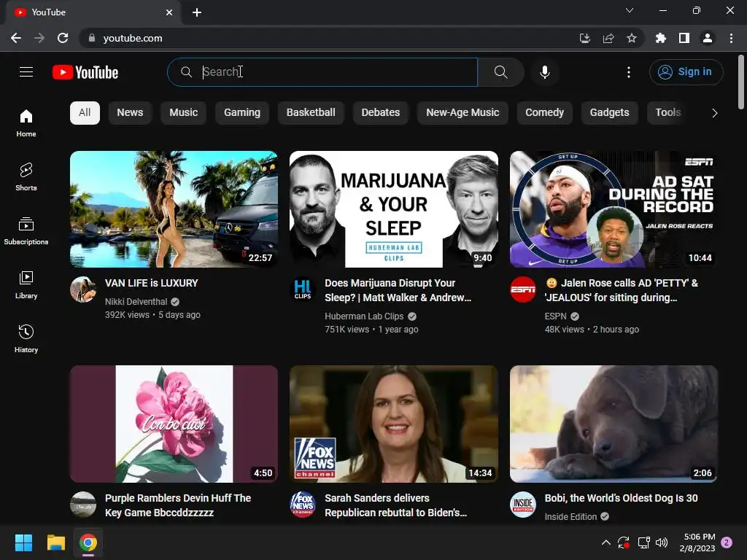747x560 pixels.
Task: Show hidden system tray icons
Action: (606, 542)
